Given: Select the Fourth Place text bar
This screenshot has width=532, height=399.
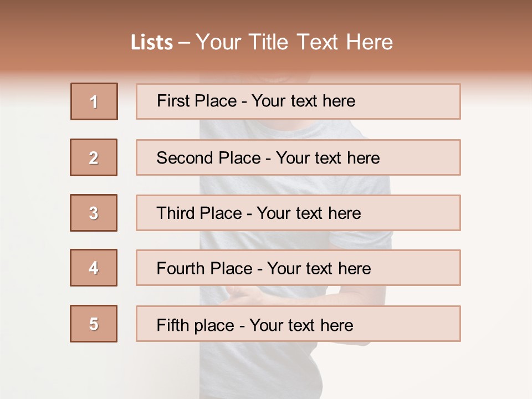Looking at the screenshot, I should click(298, 268).
